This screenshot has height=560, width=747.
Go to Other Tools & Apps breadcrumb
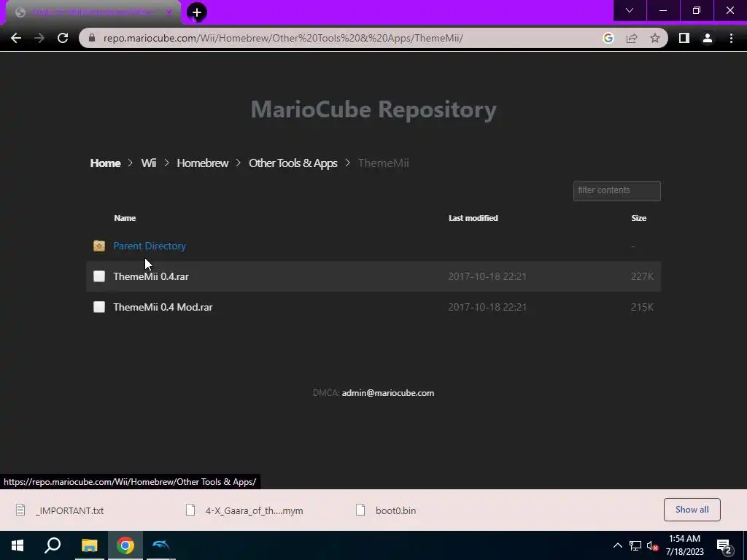tap(293, 163)
